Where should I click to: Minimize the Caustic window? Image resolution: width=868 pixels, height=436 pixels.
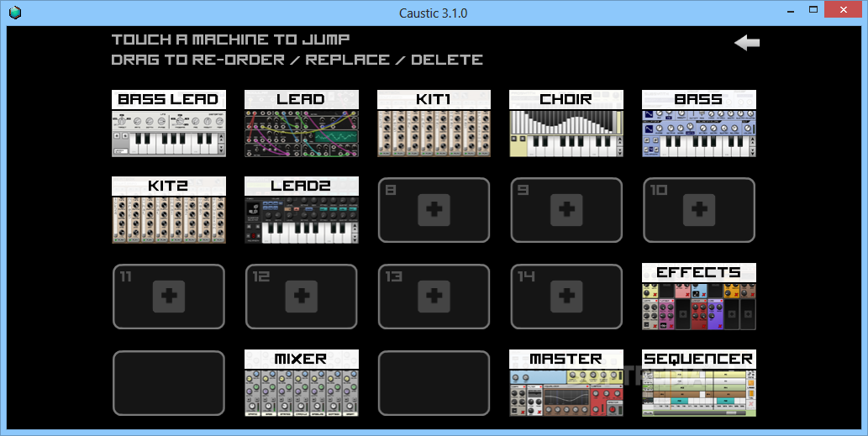(792, 10)
